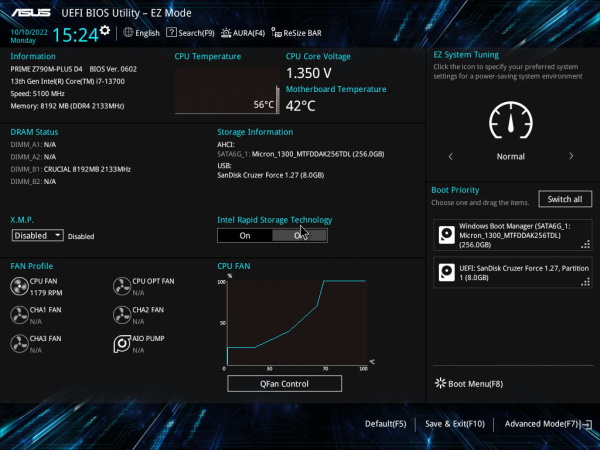Screen dimensions: 600x450
Task: Select the CPU OPT FAN icon
Action: pyautogui.click(x=122, y=287)
